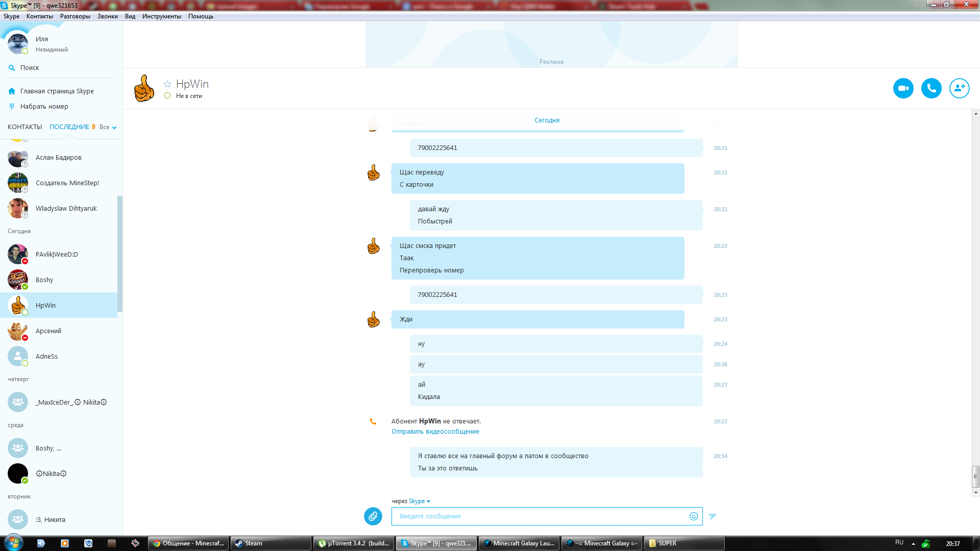
Task: Open the Инструменты menu
Action: [x=161, y=16]
